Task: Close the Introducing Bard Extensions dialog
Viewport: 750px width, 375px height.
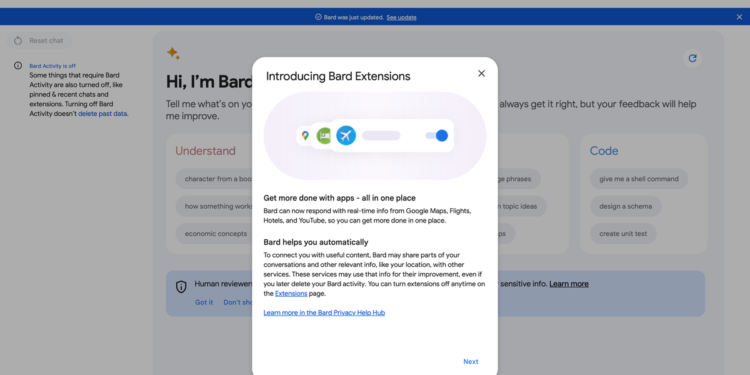Action: [x=481, y=73]
